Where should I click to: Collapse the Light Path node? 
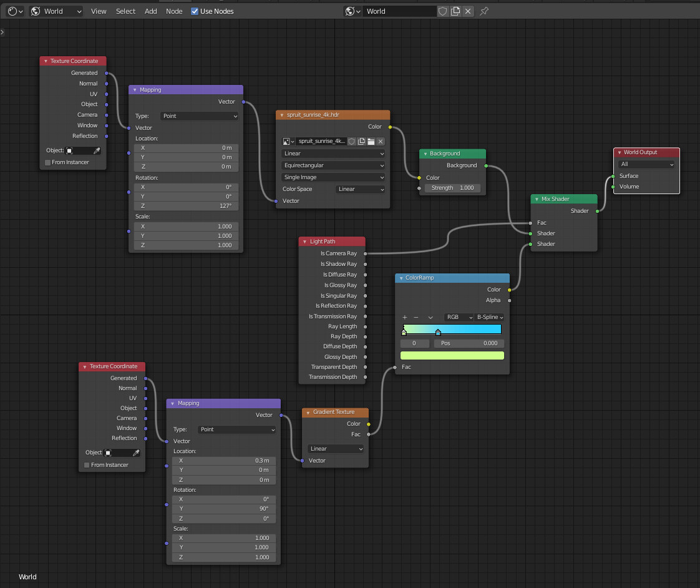coord(304,242)
